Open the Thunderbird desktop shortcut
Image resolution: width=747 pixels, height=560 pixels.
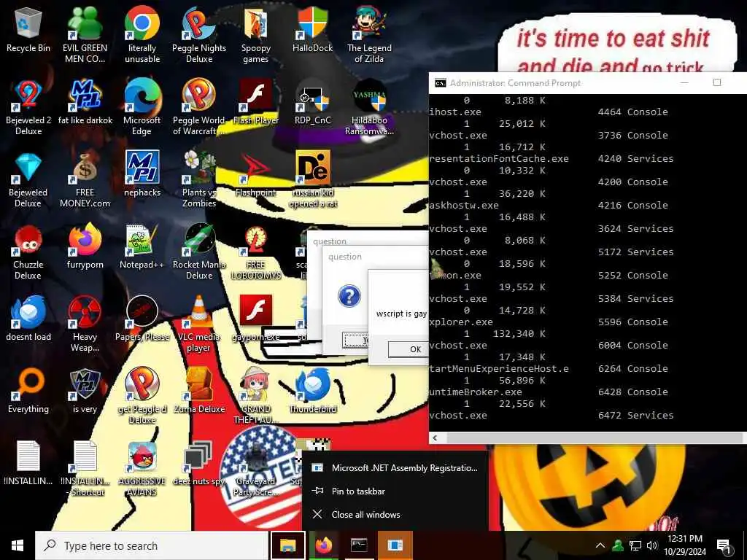(312, 391)
